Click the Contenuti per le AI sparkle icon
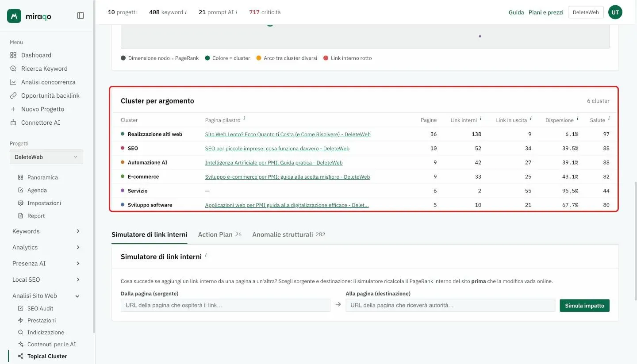This screenshot has width=637, height=364. pos(20,344)
